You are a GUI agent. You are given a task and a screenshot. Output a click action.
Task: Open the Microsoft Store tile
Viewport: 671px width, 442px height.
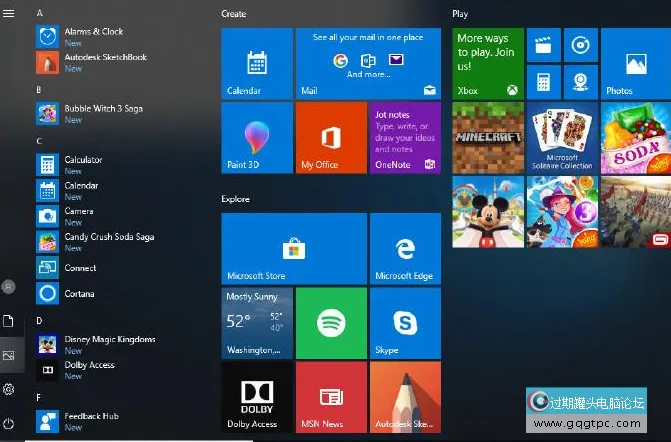coord(294,249)
